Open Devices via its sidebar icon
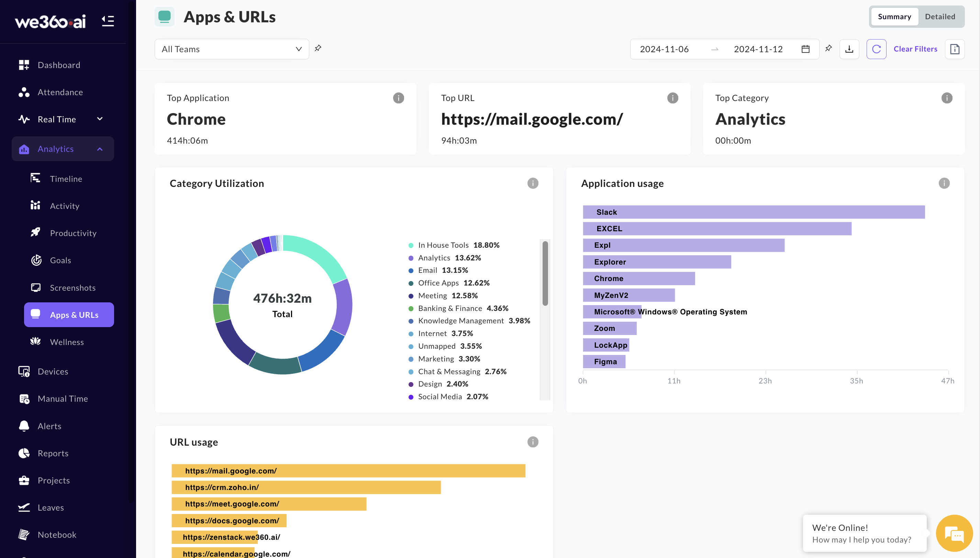Image resolution: width=980 pixels, height=558 pixels. pos(24,371)
